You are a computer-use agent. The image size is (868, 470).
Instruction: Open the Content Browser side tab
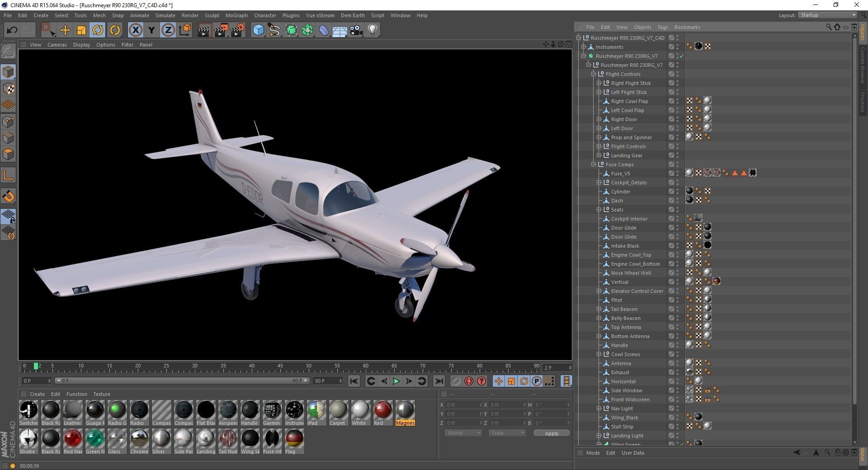pos(863,66)
